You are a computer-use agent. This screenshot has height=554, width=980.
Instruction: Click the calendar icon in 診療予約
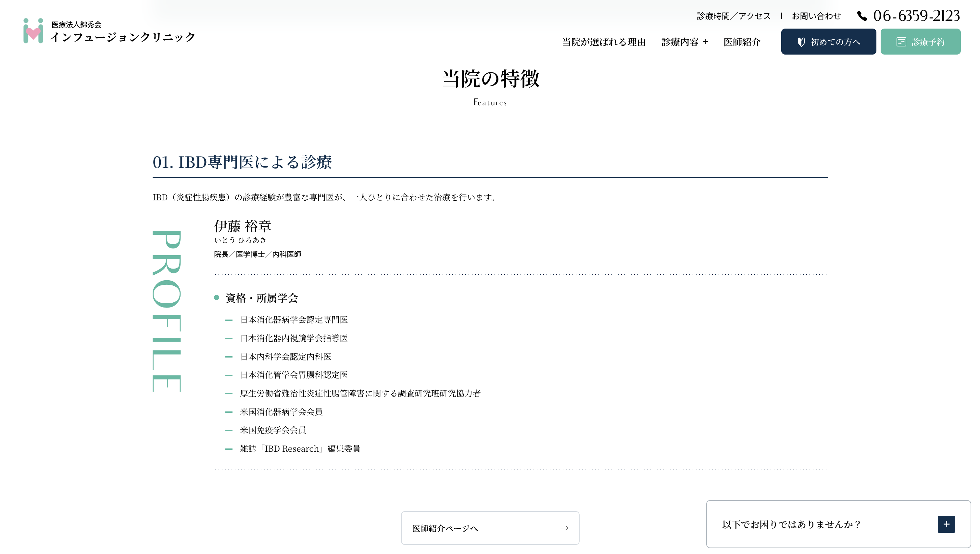(901, 42)
